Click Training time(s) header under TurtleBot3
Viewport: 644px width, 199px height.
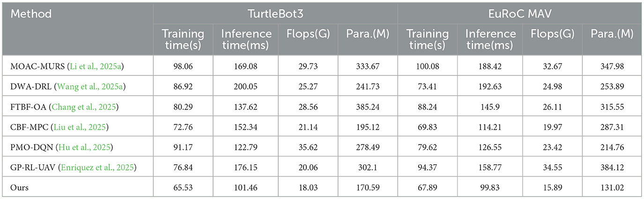pos(183,39)
